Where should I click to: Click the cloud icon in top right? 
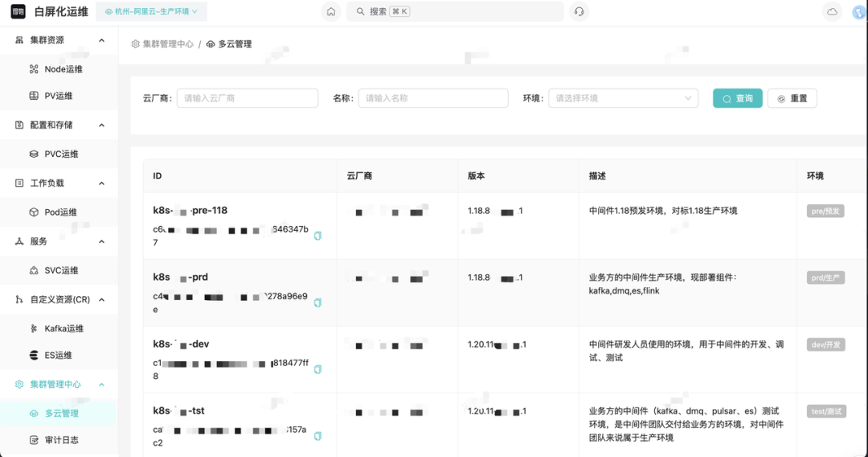coord(832,12)
